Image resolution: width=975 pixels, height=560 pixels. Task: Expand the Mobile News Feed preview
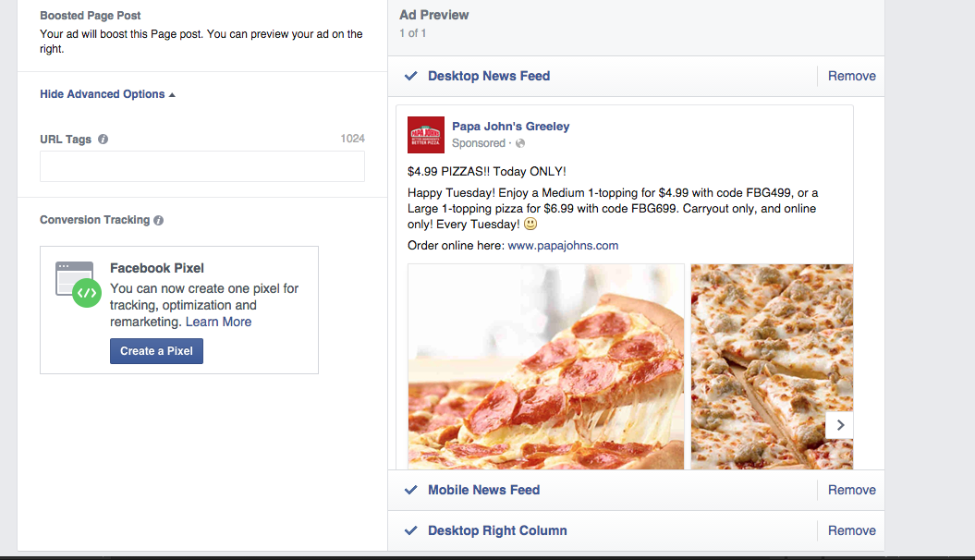483,491
